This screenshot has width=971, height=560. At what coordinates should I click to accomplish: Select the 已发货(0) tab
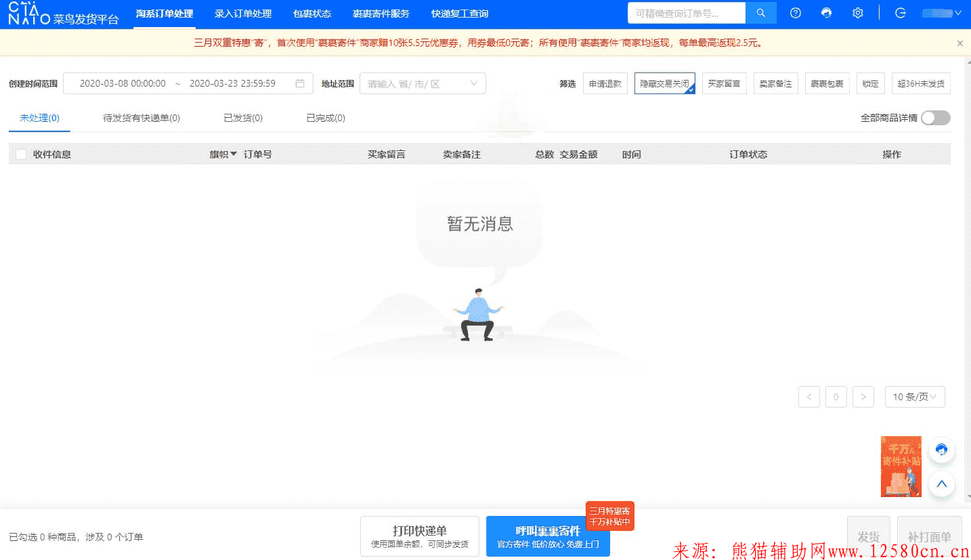(x=243, y=118)
